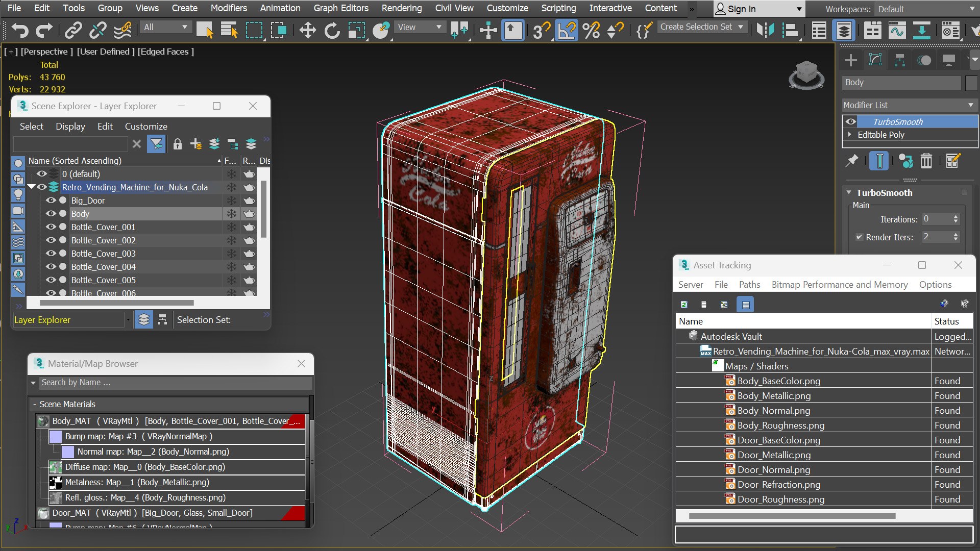Open the Paths menu in Asset Tracking

point(749,285)
